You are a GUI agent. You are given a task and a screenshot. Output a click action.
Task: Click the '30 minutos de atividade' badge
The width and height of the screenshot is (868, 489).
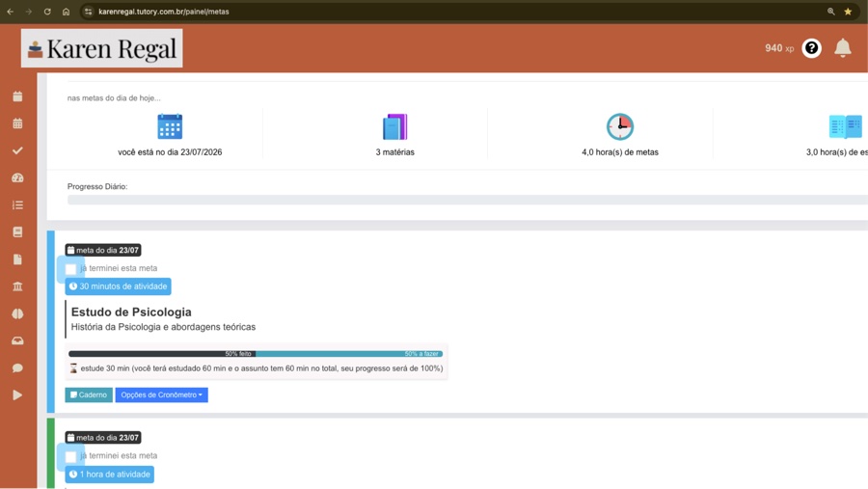118,286
